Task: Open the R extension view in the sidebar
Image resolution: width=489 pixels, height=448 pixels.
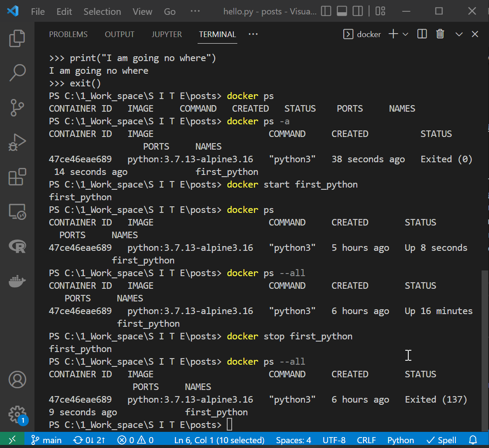Action: coord(17,246)
